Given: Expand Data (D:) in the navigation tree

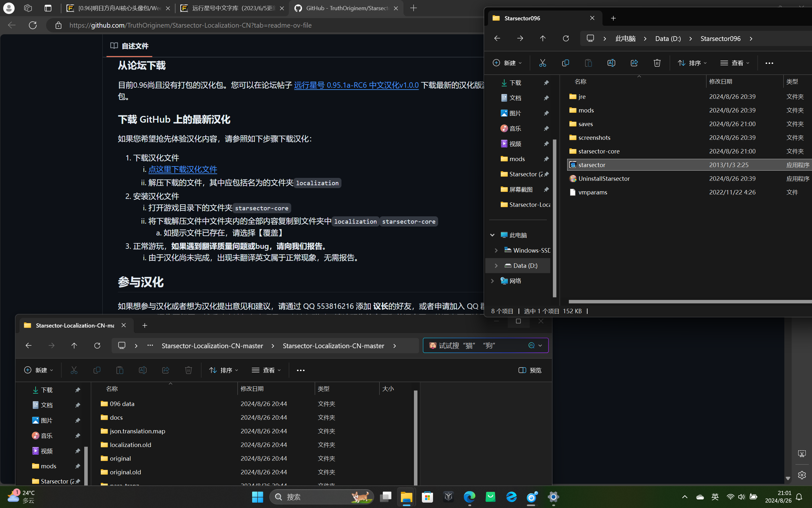Looking at the screenshot, I should point(496,265).
